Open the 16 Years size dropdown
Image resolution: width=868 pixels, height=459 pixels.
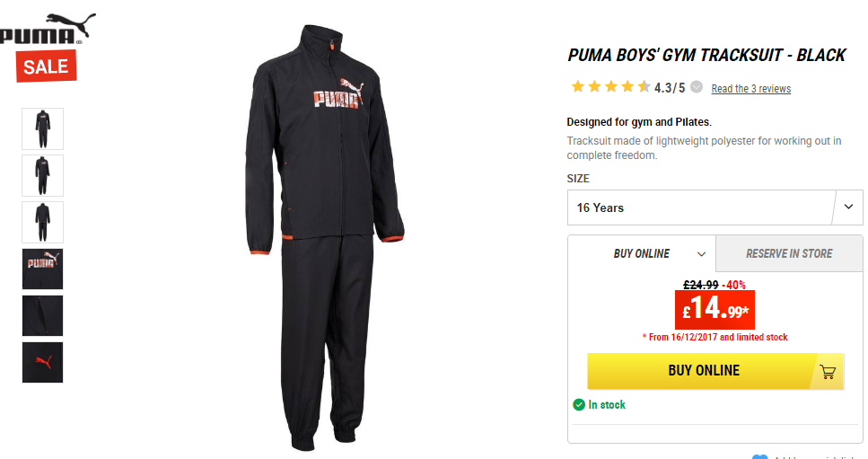[715, 207]
